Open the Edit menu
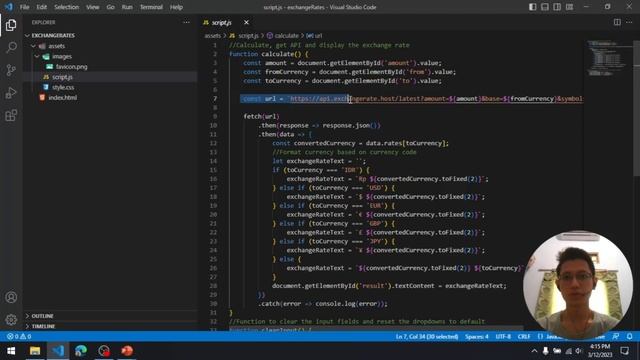This screenshot has height=360, width=640. pyautogui.click(x=42, y=7)
